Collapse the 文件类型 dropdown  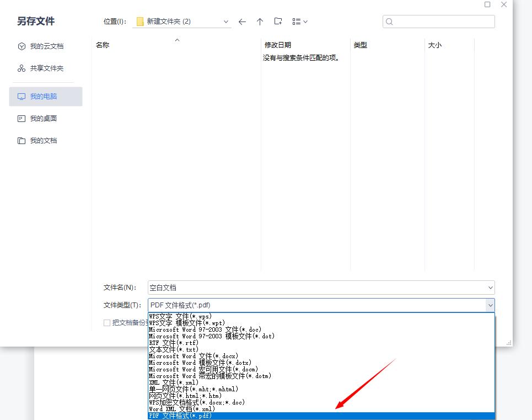(490, 305)
